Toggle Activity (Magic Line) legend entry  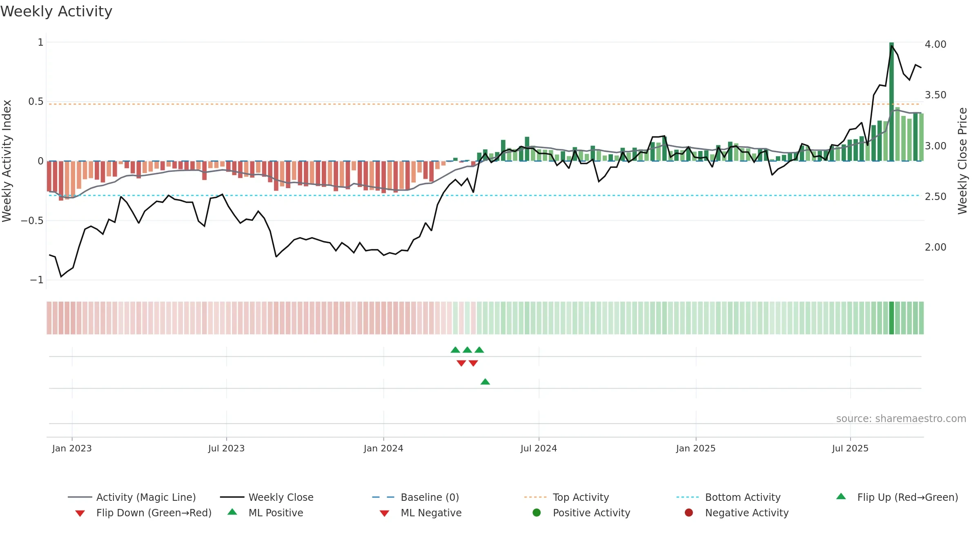click(132, 497)
